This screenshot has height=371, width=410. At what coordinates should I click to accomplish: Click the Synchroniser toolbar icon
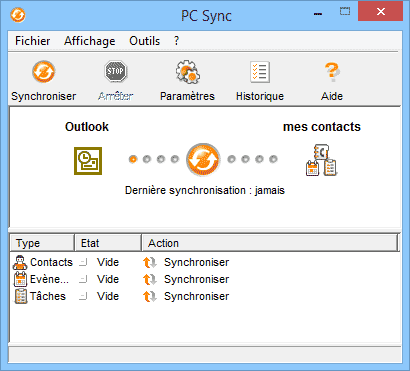44,72
